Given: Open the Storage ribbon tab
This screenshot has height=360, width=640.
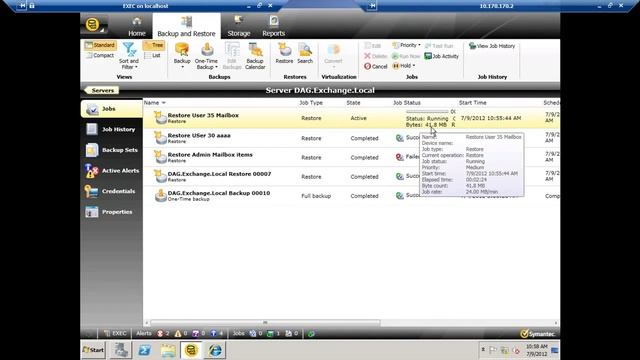Looking at the screenshot, I should 239,27.
